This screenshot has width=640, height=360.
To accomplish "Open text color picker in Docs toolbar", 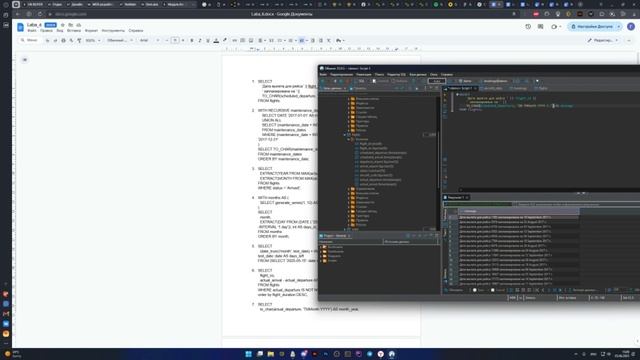I will tap(216, 40).
